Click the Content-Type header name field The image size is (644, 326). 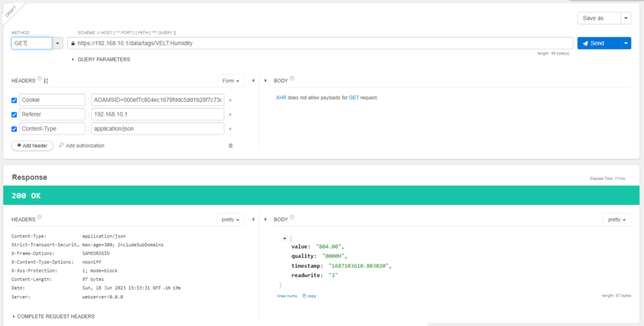(52, 128)
